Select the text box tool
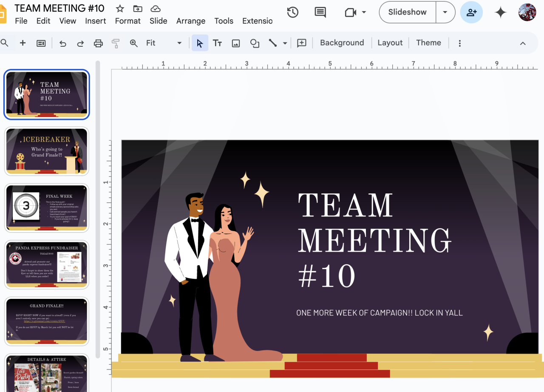The height and width of the screenshot is (392, 544). pyautogui.click(x=217, y=43)
